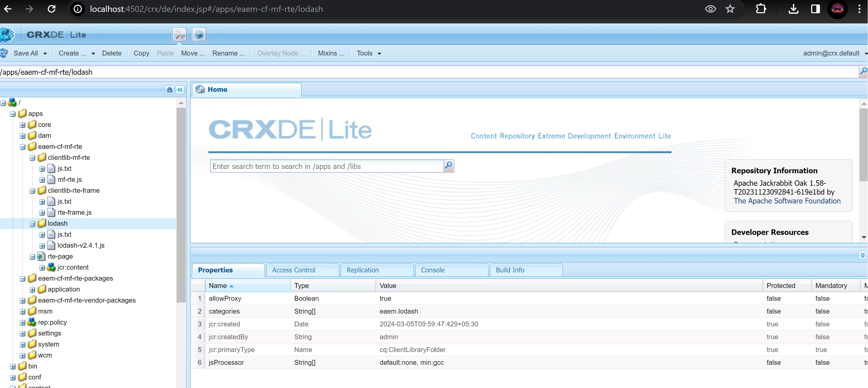This screenshot has height=388, width=868.
Task: Click the Save All refresh icon
Action: [4, 53]
